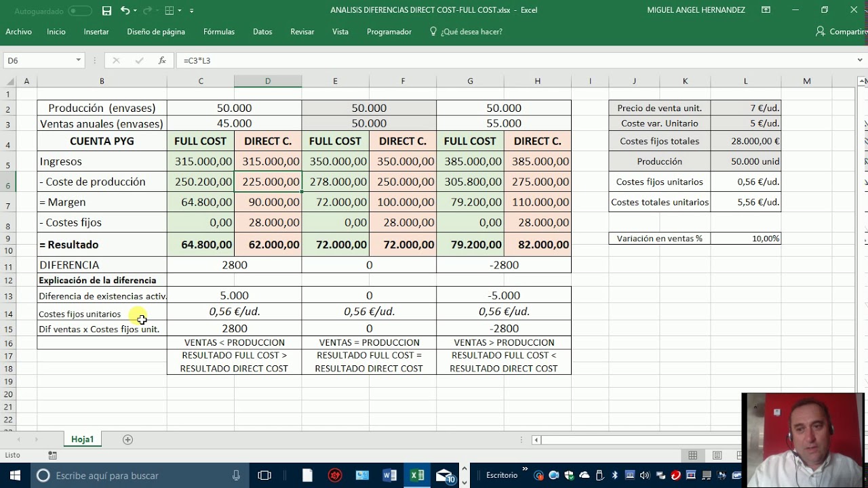Select the 5,56 €/ud. cell
868x488 pixels.
click(x=745, y=202)
